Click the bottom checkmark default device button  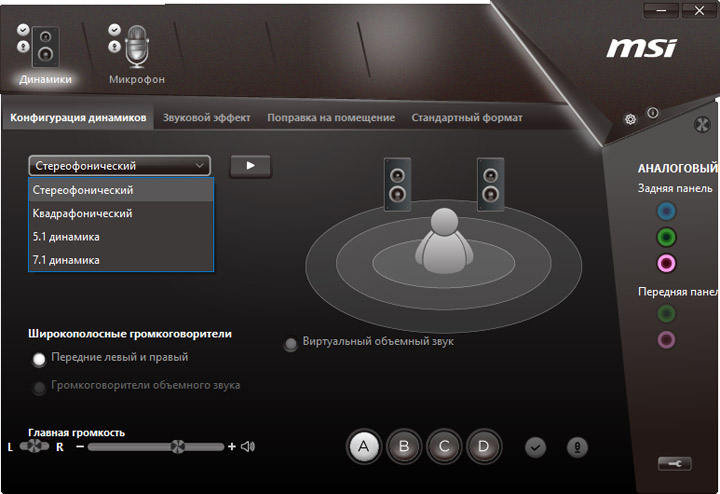[x=535, y=447]
